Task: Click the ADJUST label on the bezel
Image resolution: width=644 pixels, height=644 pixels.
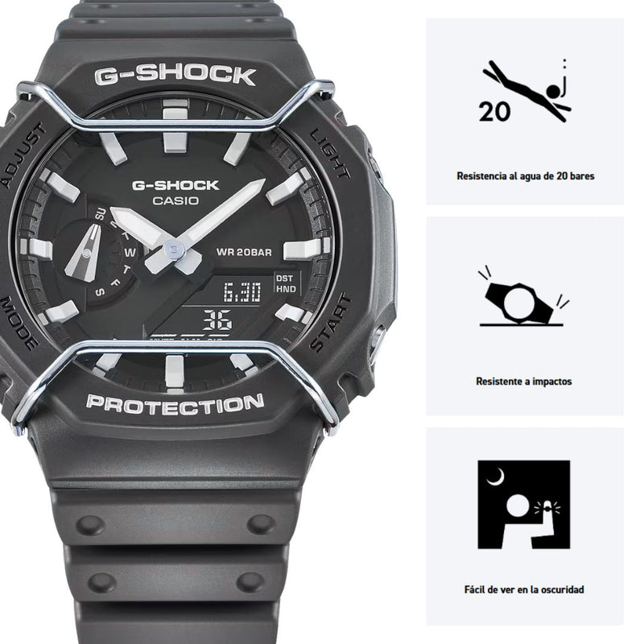Action: [x=24, y=155]
